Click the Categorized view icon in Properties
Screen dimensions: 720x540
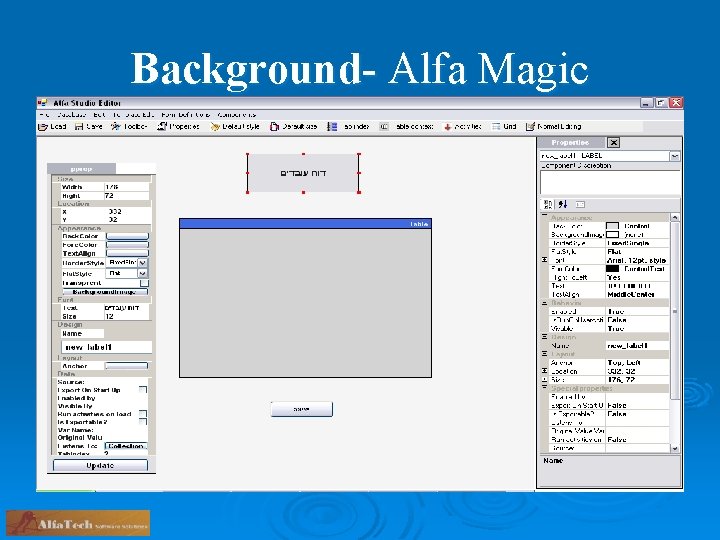[x=548, y=204]
